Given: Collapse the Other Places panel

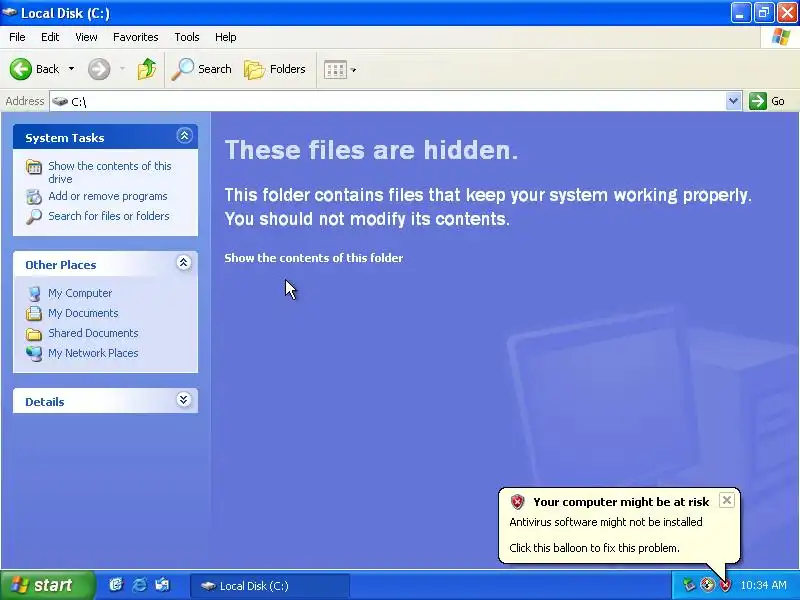Looking at the screenshot, I should coord(184,263).
